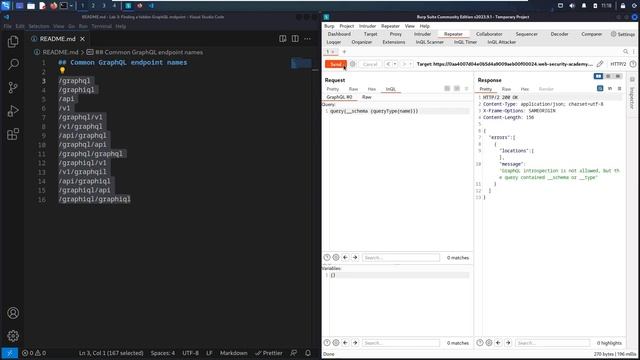Image resolution: width=640 pixels, height=360 pixels.
Task: Open VS Code Explorer sidebar icon
Action: (x=13, y=42)
